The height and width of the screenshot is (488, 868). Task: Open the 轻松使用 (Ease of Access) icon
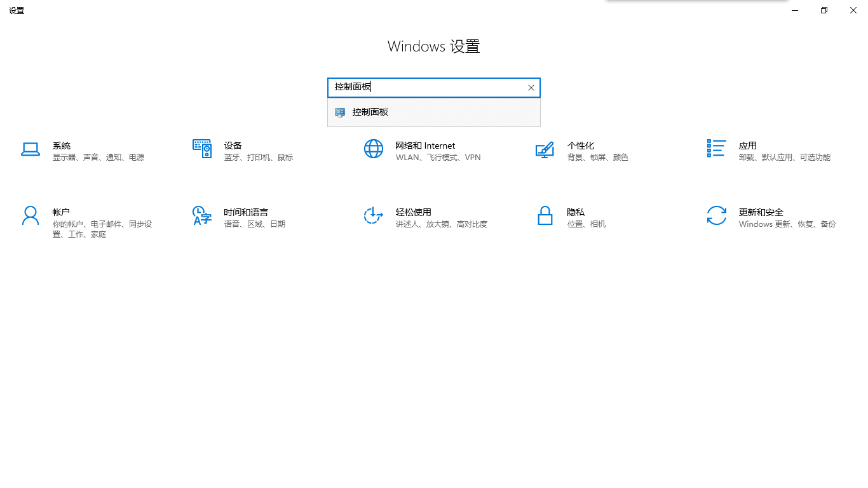click(x=374, y=215)
